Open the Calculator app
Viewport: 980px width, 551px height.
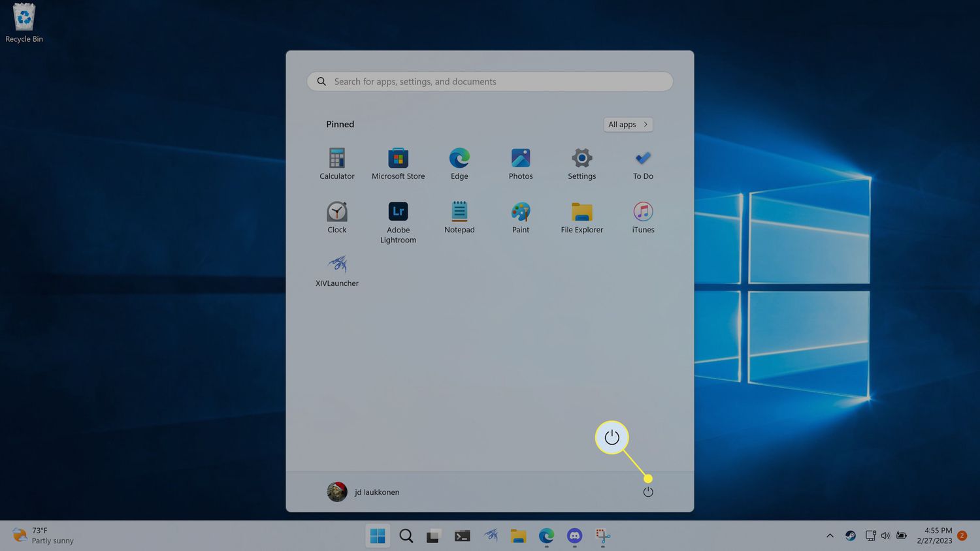click(x=336, y=163)
